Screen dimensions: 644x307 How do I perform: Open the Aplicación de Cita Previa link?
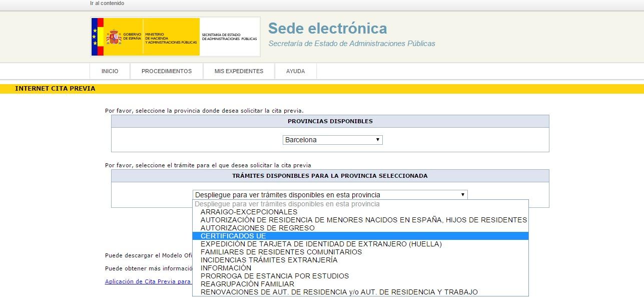(148, 281)
